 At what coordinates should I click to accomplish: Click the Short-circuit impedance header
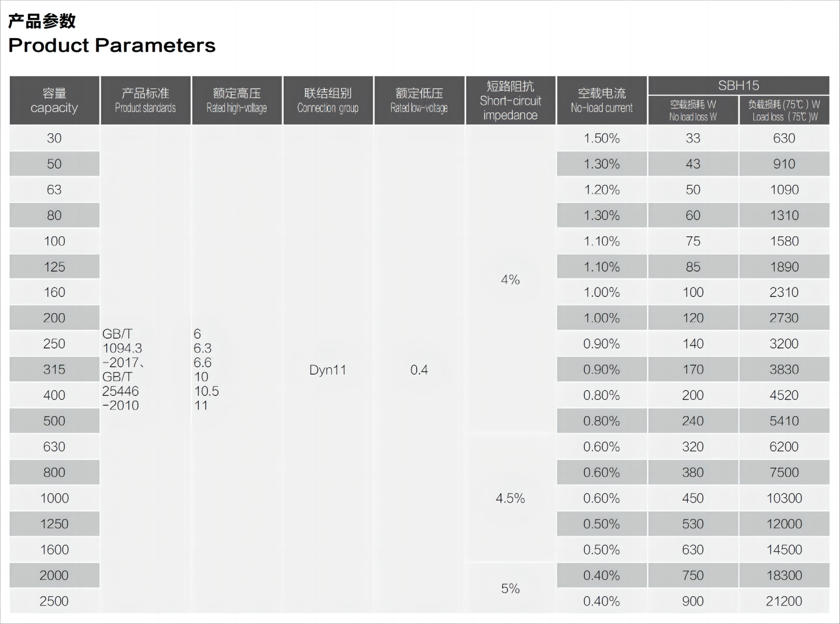510,101
